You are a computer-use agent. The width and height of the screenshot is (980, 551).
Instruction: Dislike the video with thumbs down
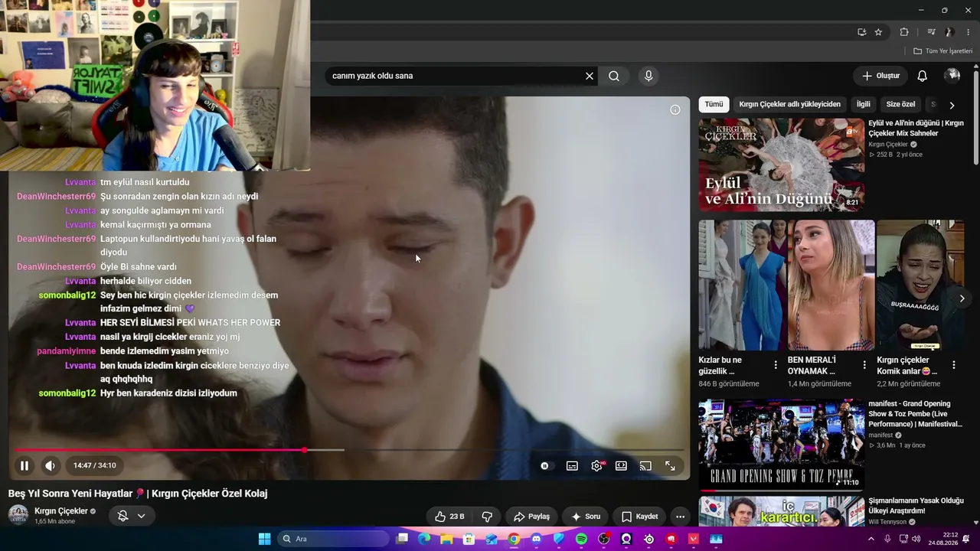[487, 517]
